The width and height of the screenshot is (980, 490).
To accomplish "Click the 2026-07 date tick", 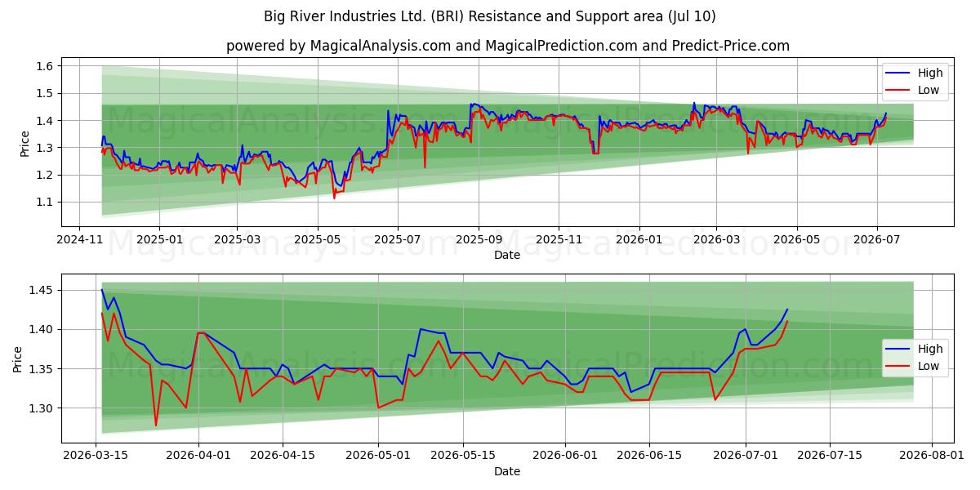I will coord(876,240).
